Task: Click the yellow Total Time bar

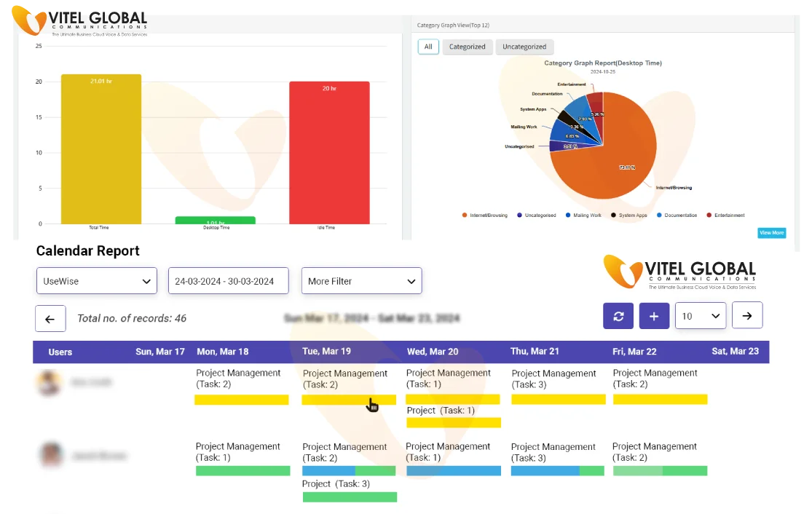Action: (101, 149)
